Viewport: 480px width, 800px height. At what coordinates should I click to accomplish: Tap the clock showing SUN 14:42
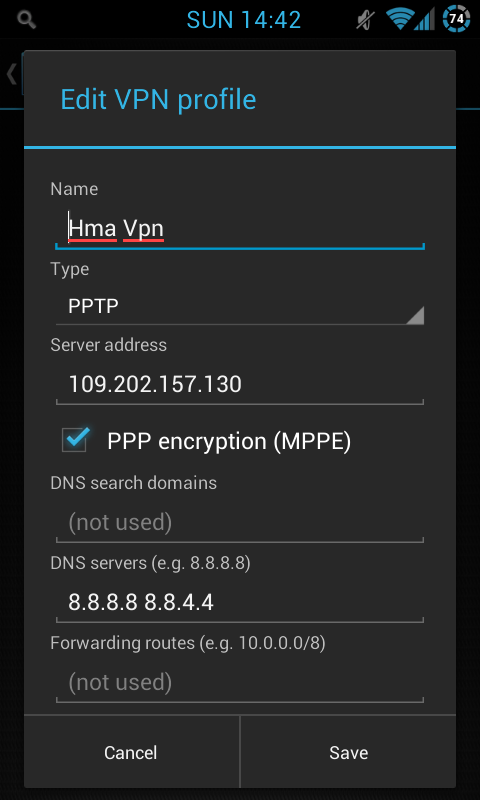pyautogui.click(x=244, y=20)
